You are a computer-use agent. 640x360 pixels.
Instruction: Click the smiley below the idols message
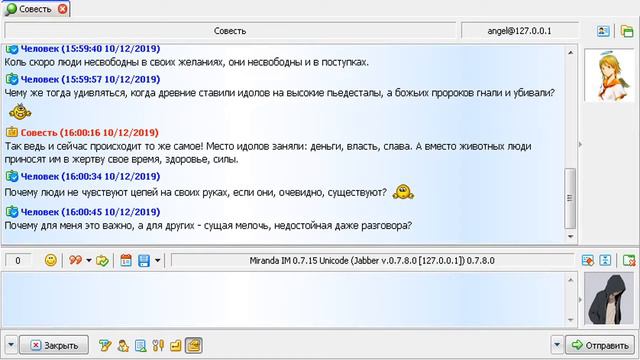(20, 111)
